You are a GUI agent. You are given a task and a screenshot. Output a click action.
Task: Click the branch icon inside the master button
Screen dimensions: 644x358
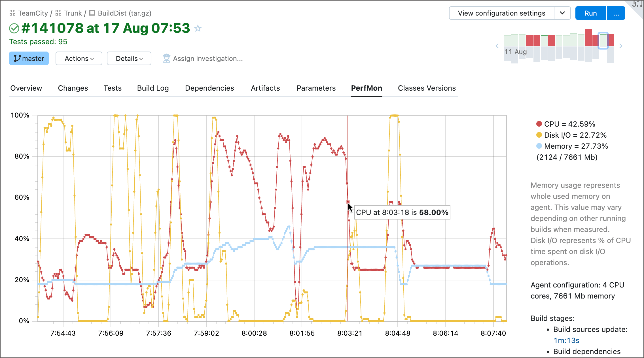(18, 58)
